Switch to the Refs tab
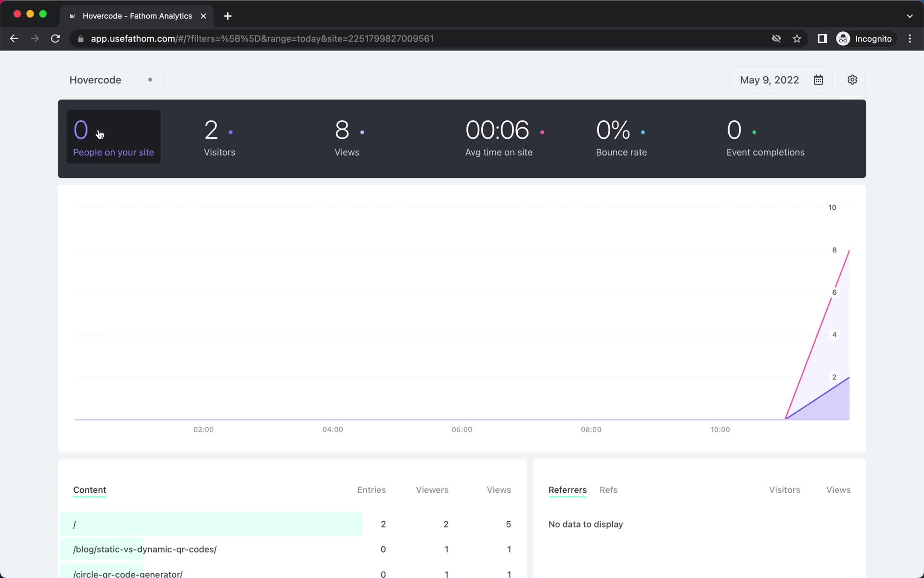This screenshot has height=578, width=924. pos(608,489)
